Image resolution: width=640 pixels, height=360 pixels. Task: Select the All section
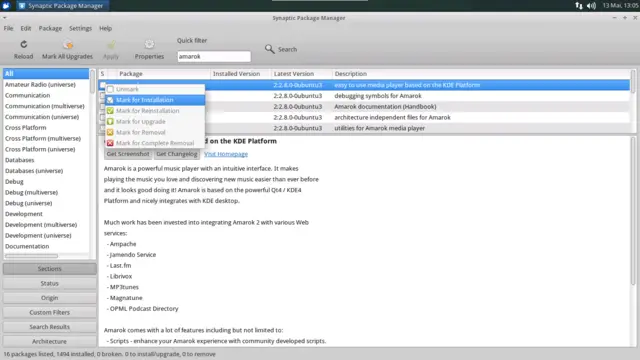(x=46, y=73)
